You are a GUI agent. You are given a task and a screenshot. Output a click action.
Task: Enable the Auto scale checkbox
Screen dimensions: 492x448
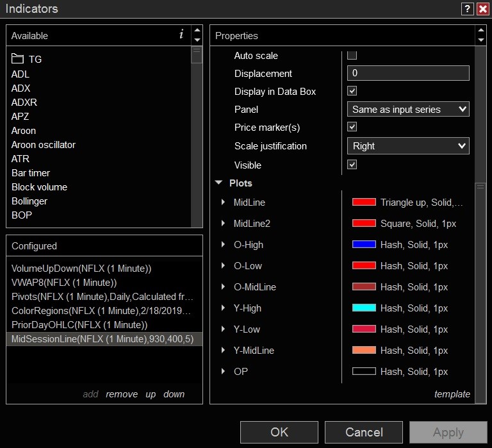point(352,55)
